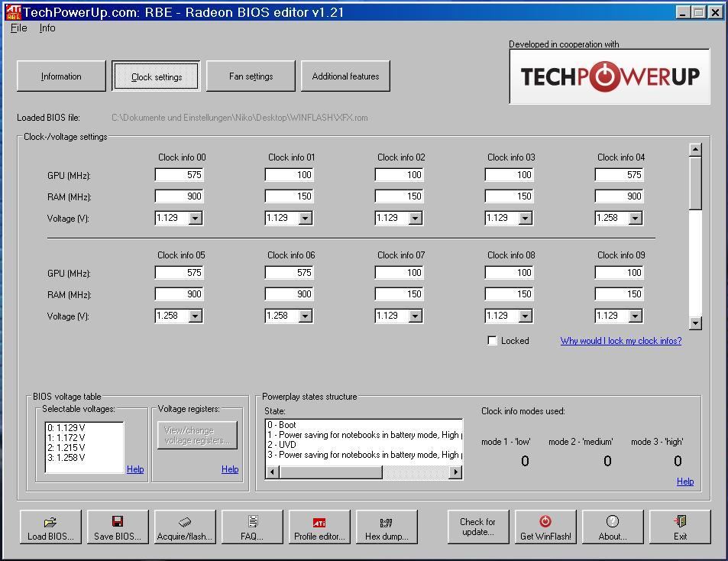
Task: Open Clock info 07 voltage dropdown
Action: 416,316
